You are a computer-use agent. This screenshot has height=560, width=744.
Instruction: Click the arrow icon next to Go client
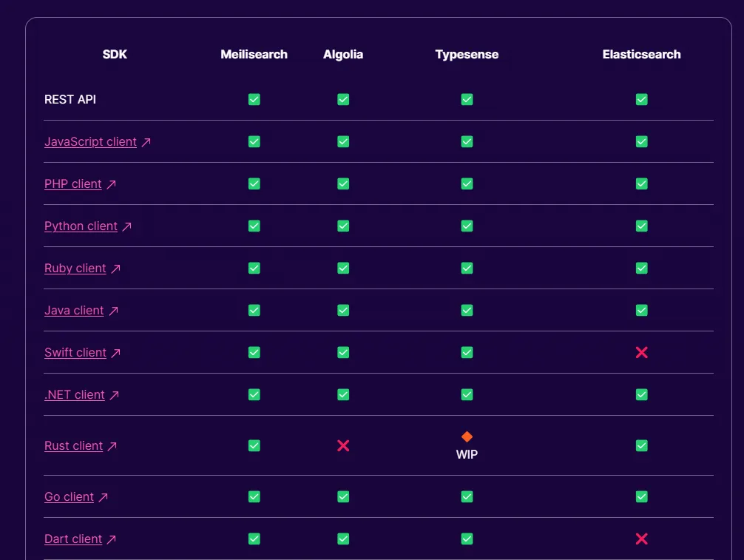[104, 497]
